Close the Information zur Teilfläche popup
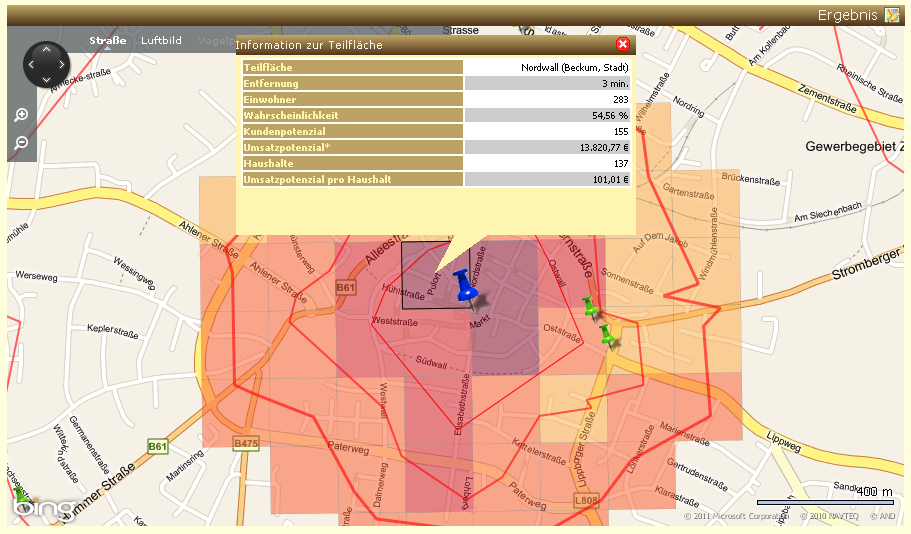The height and width of the screenshot is (534, 911). pos(623,45)
